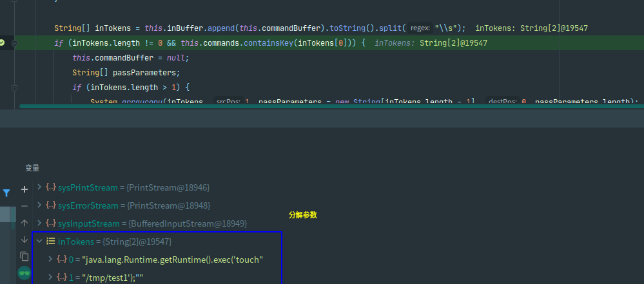Expand array element 0 of inTokens
This screenshot has width=644, height=284.
52,259
